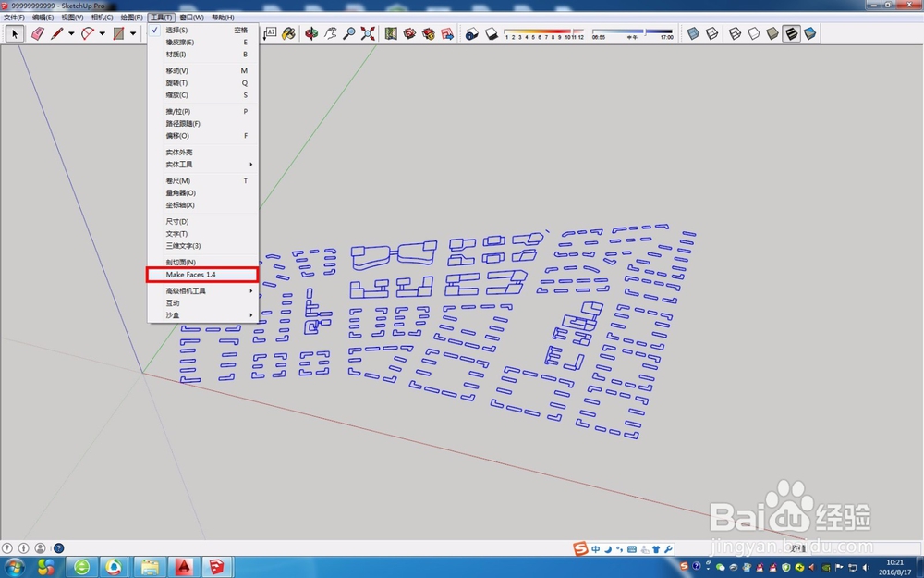This screenshot has width=924, height=578.
Task: Click the shadow month slider
Action: (544, 33)
